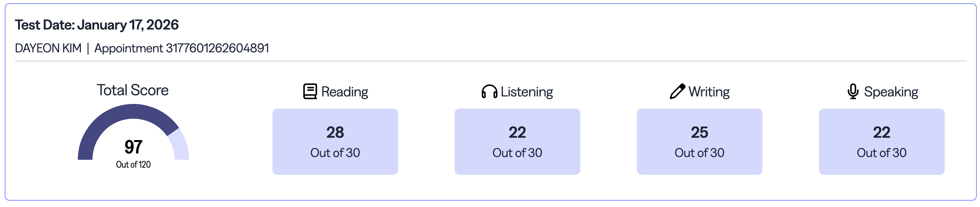Click the appointment number 3177601262604891
Viewport: 980px width, 207px height.
pyautogui.click(x=217, y=48)
